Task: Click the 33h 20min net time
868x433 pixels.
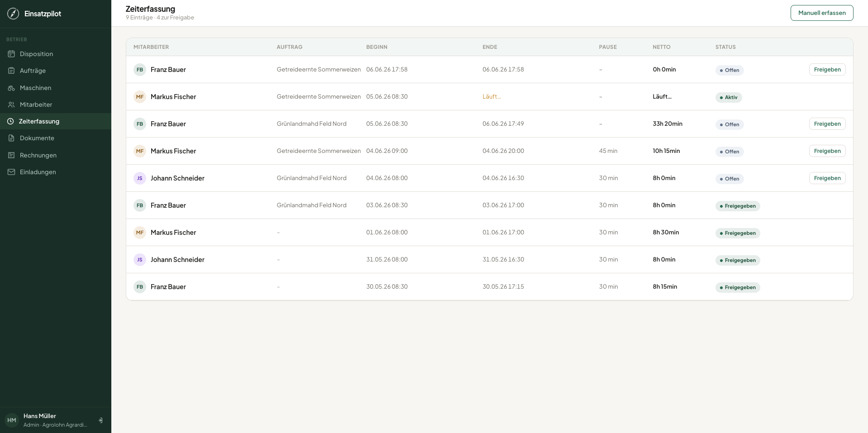Action: tap(668, 124)
